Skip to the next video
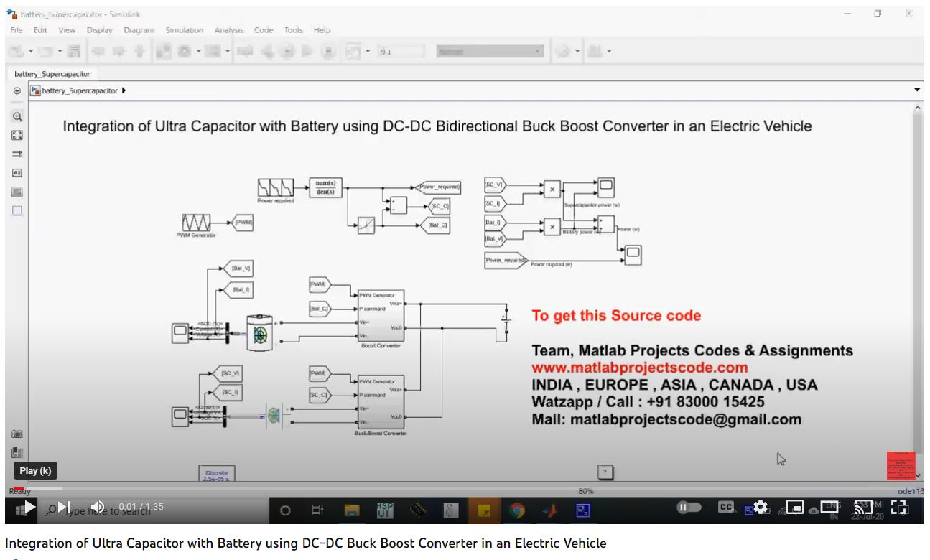 [64, 507]
